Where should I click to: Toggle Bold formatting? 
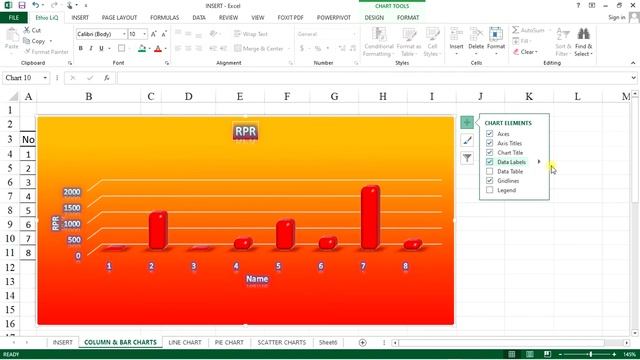pos(80,49)
